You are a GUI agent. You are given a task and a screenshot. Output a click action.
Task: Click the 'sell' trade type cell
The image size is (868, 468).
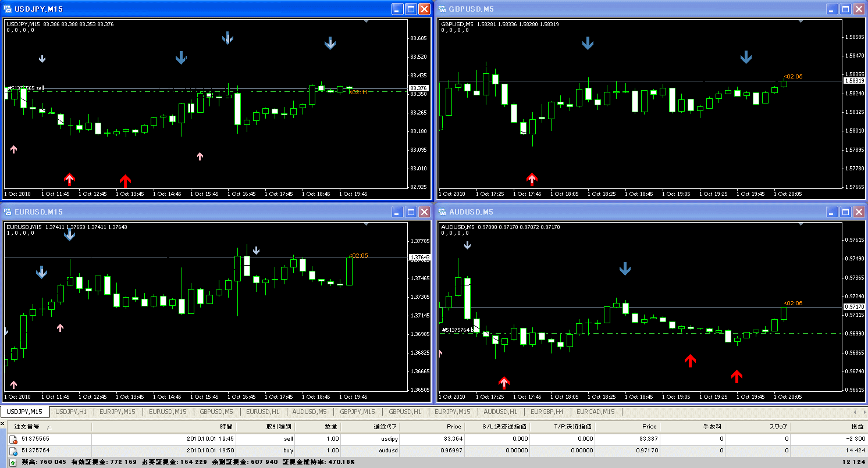click(x=287, y=439)
